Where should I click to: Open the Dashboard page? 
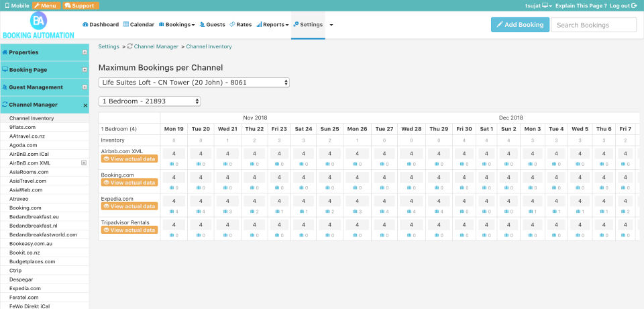[x=101, y=25]
